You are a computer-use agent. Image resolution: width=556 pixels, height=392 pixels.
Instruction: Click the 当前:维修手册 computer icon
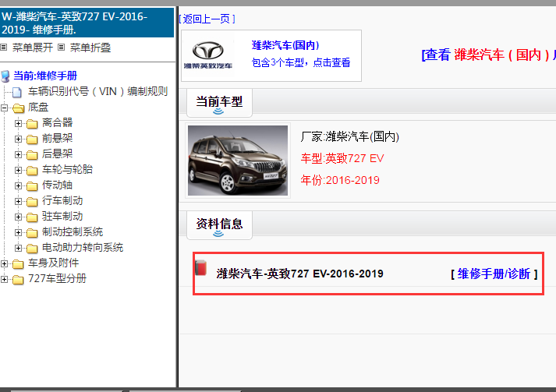(5, 76)
